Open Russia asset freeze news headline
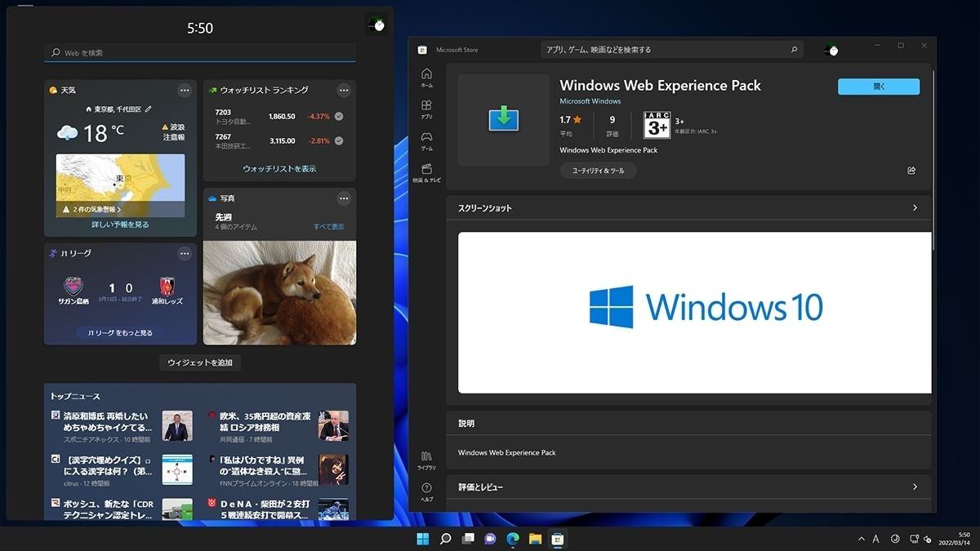The height and width of the screenshot is (551, 980). [x=263, y=421]
